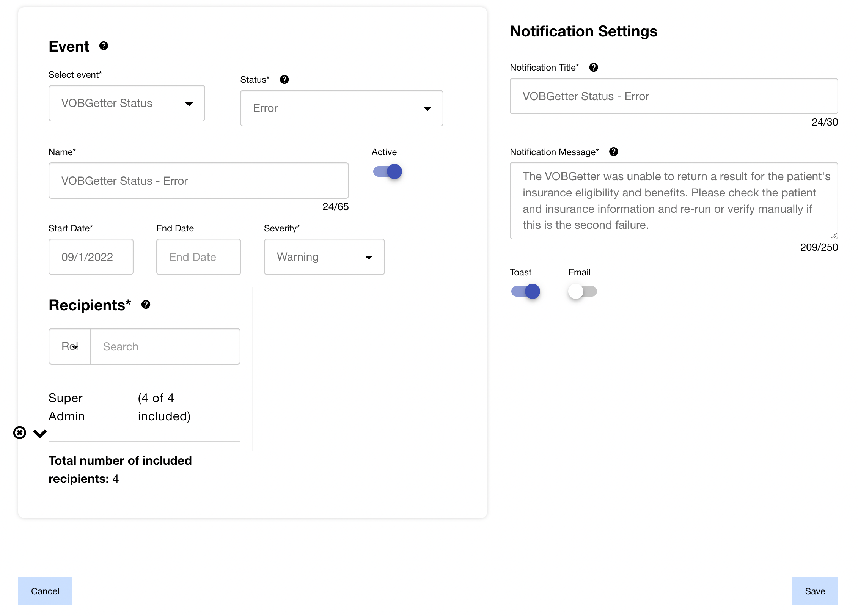858x616 pixels.
Task: Click help icon next to Recipients heading
Action: pos(146,305)
